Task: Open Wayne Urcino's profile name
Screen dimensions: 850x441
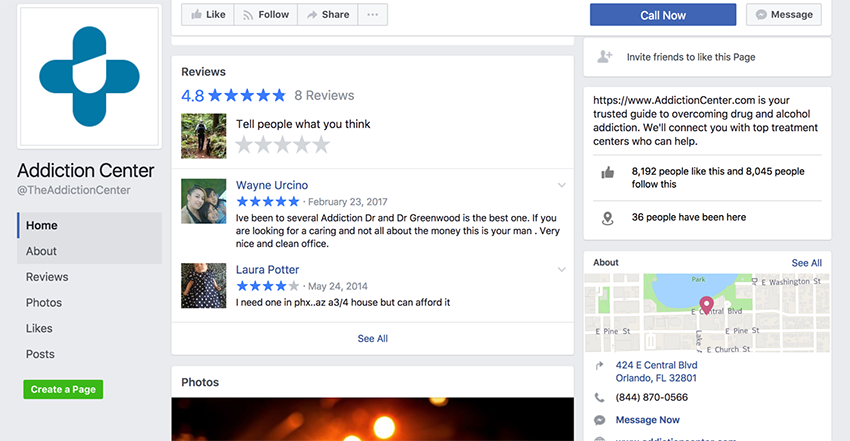Action: [x=272, y=185]
